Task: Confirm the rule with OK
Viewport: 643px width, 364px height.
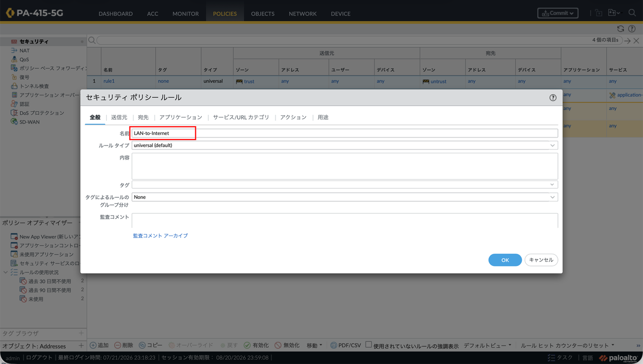Action: (x=505, y=260)
